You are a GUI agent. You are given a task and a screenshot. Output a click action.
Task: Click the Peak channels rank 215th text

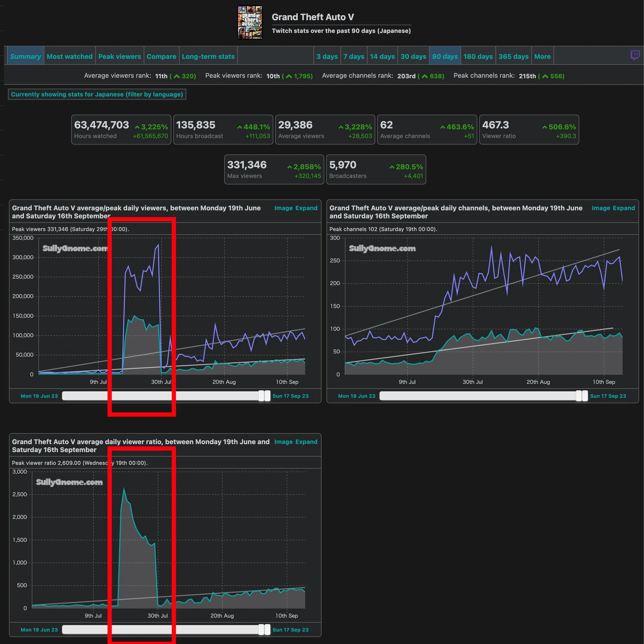click(x=509, y=76)
